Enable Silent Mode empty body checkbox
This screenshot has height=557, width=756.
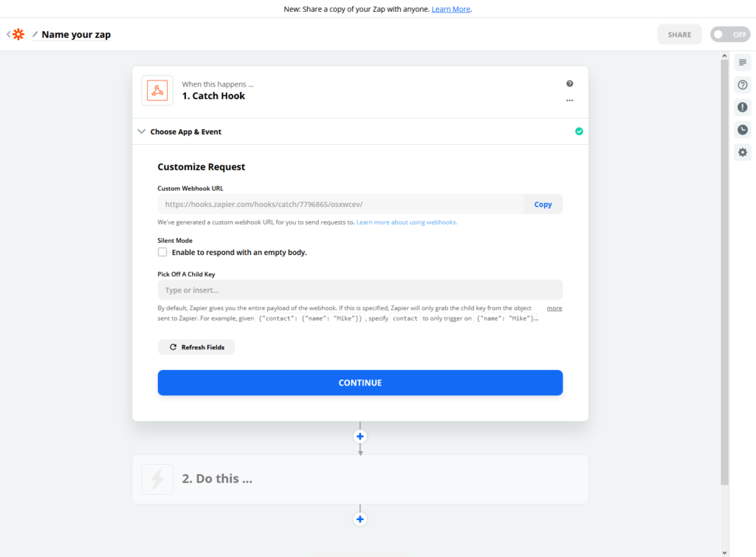click(x=162, y=252)
